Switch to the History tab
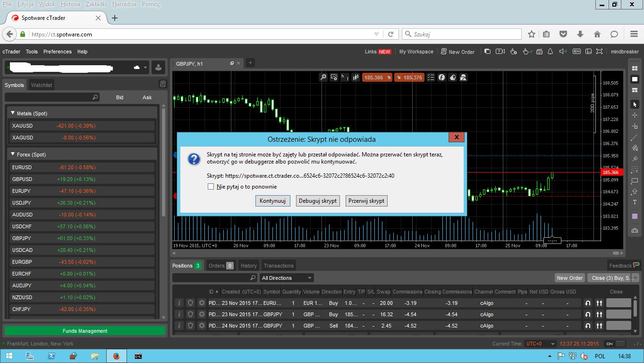This screenshot has height=363, width=644. click(248, 266)
